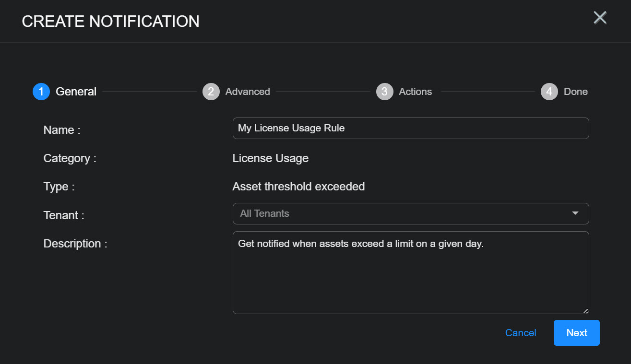Select the Done step label

[x=575, y=92]
